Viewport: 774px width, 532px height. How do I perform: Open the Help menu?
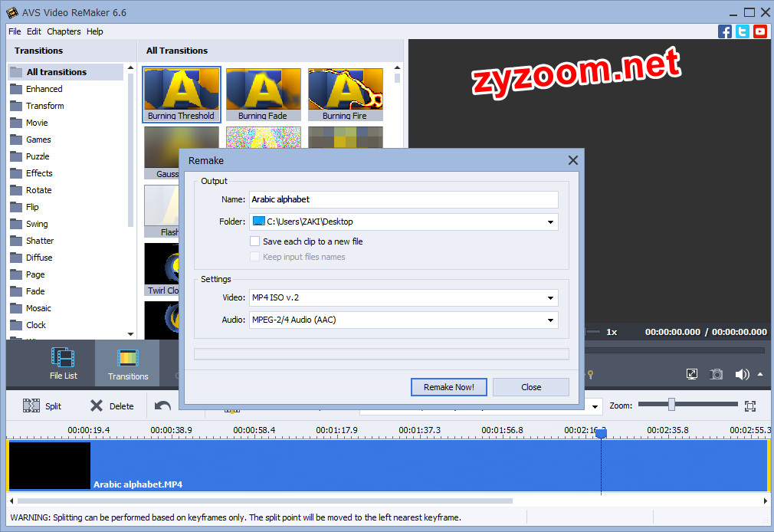(x=95, y=31)
